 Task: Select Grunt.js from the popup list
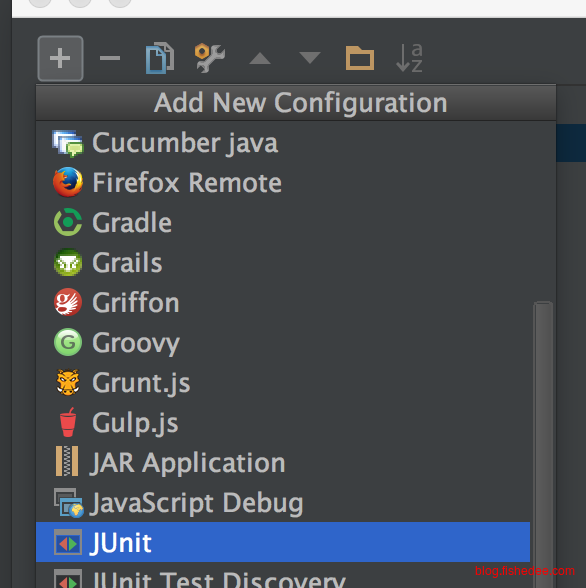click(x=283, y=382)
